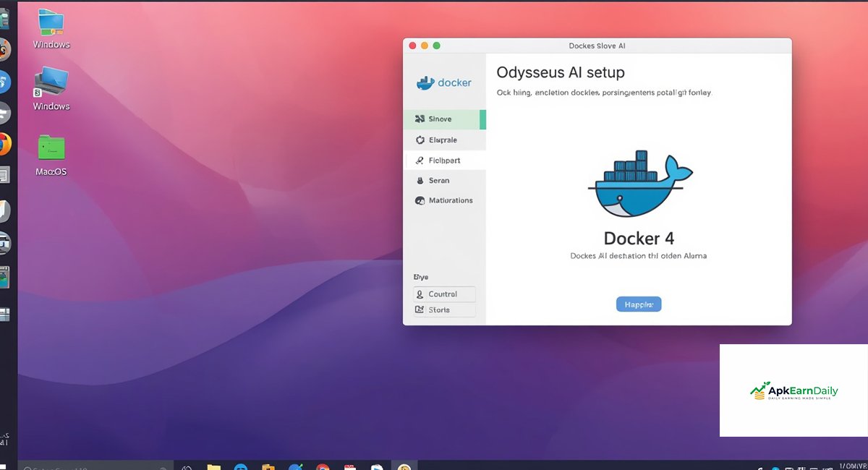Maximize the window using green button

436,46
